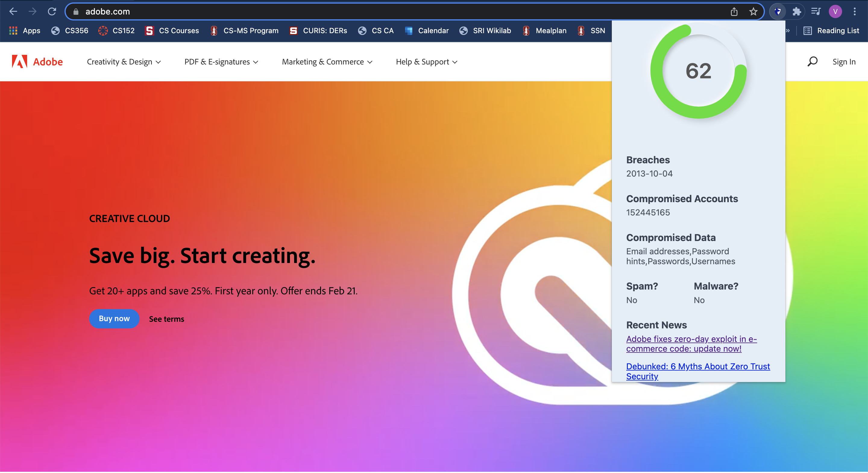Reload the adobe.com page

52,11
